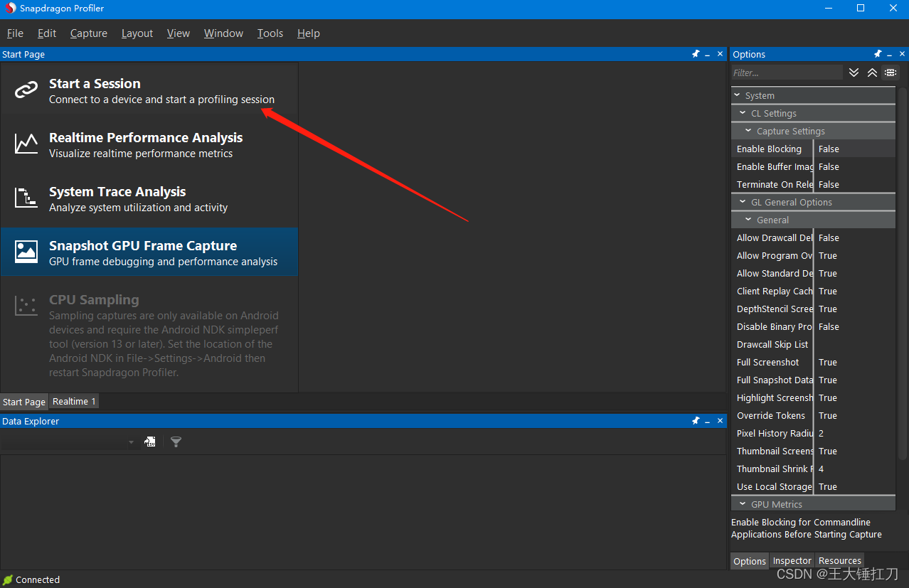Click the Start a Session link icon

click(x=26, y=90)
